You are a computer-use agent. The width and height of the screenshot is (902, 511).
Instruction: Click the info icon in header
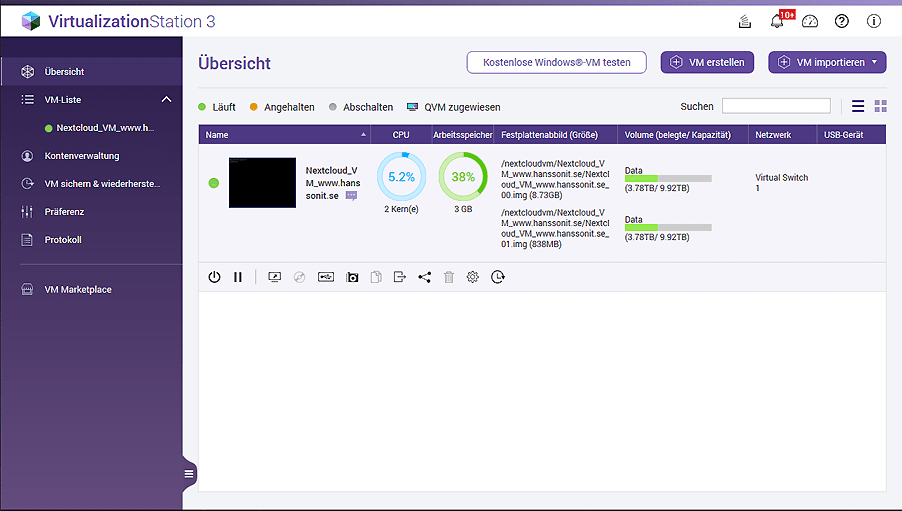(874, 21)
